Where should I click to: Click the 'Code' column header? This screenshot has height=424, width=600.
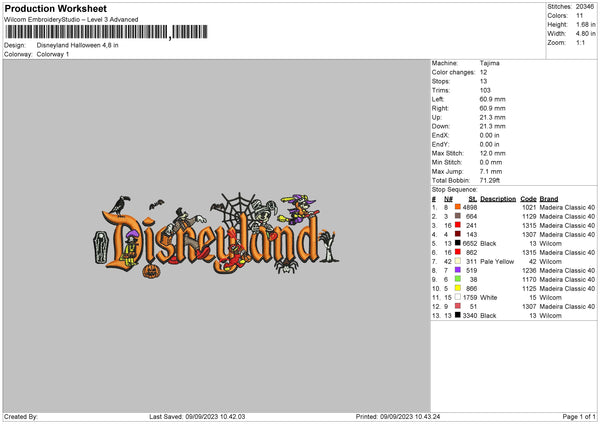click(x=528, y=199)
